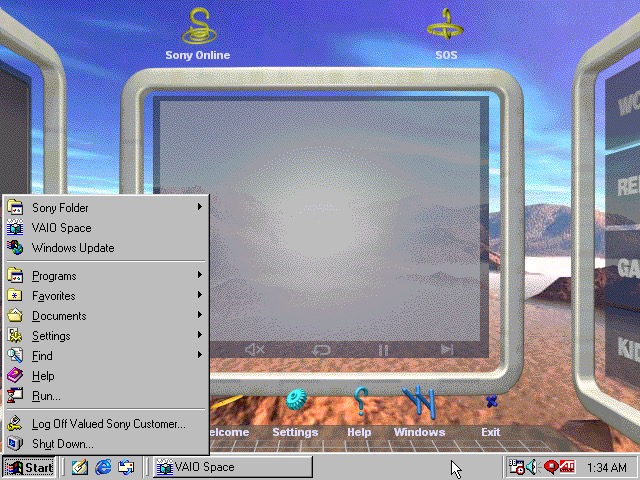Click the Start button
Screen dimensions: 640x480
[29, 467]
